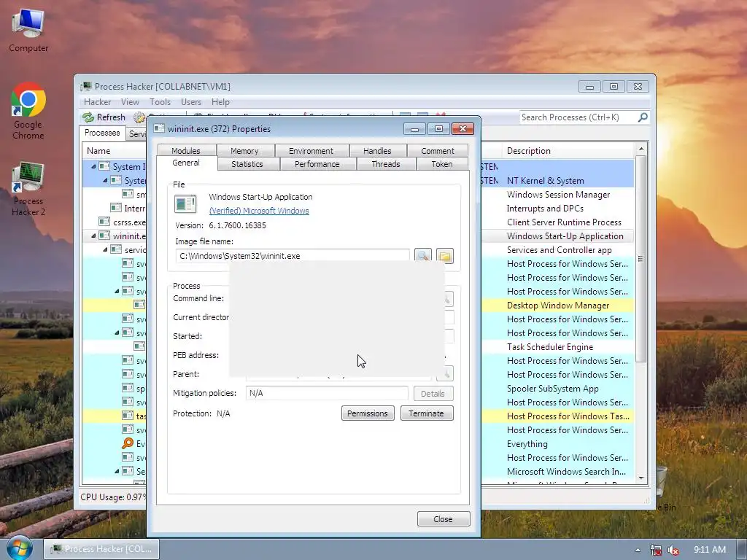Click the Permissions button
This screenshot has width=747, height=560.
point(368,413)
